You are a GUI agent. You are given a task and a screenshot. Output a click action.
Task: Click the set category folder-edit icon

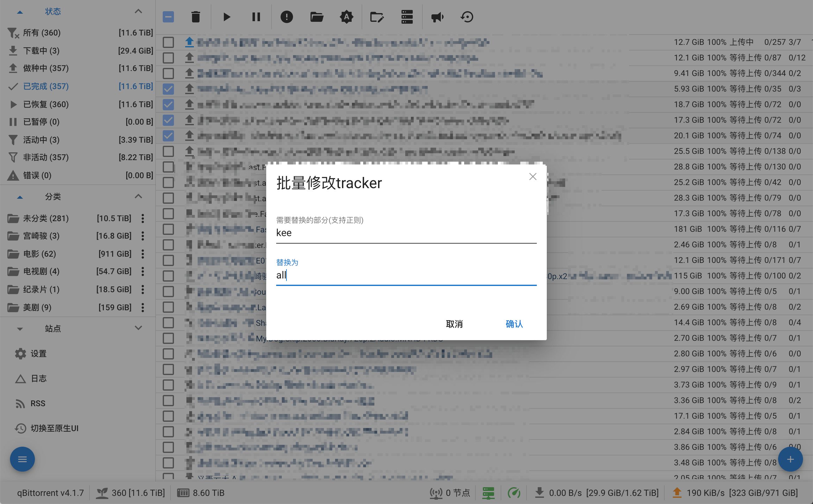click(377, 17)
